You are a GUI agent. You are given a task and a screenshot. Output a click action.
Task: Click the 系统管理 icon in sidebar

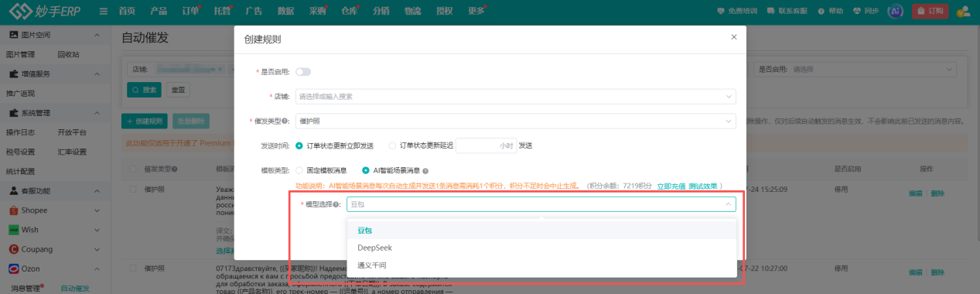(x=14, y=113)
